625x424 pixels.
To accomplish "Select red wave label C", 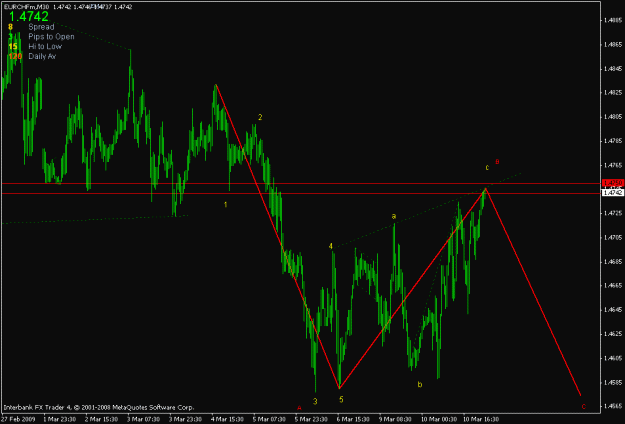I will 584,407.
